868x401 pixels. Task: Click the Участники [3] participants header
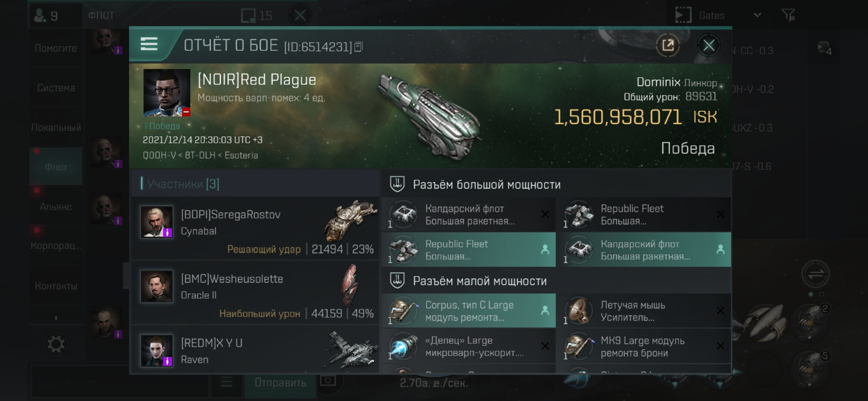click(x=183, y=184)
